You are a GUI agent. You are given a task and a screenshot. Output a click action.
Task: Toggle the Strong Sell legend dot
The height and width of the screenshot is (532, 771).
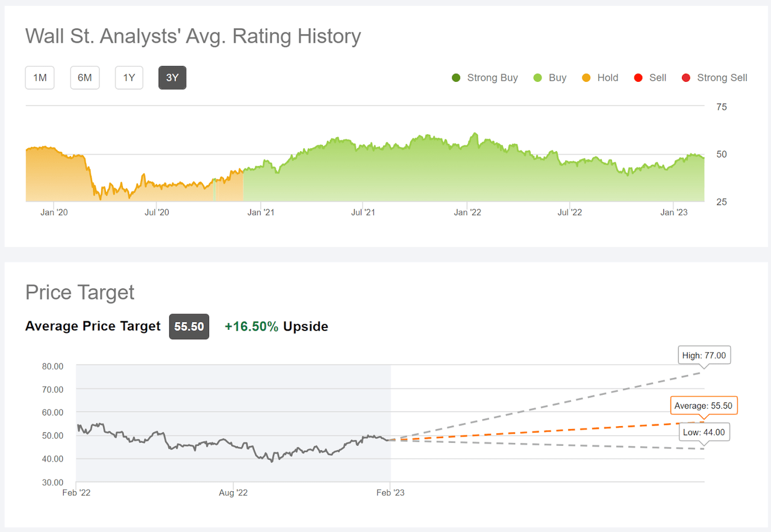tap(686, 78)
